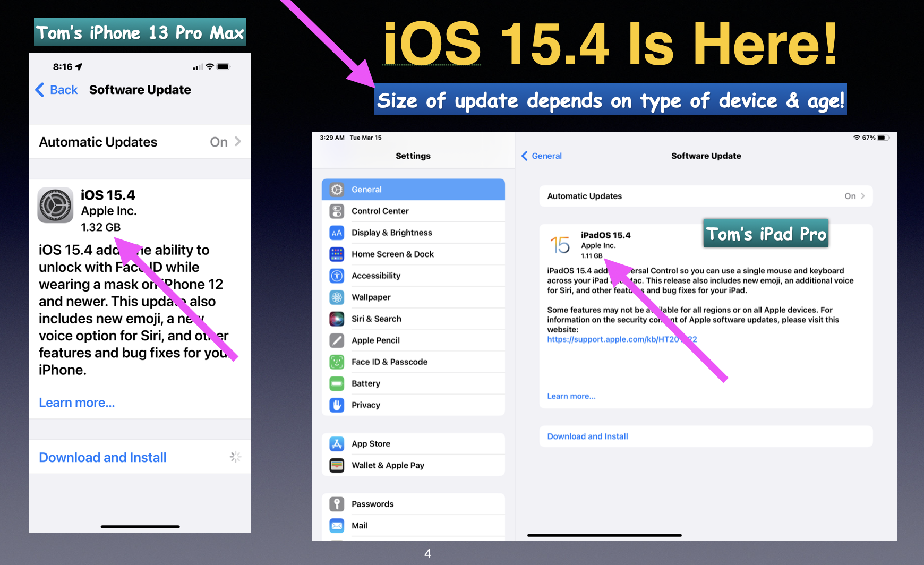Image resolution: width=924 pixels, height=565 pixels.
Task: Click the Mail envelope icon
Action: pos(337,526)
